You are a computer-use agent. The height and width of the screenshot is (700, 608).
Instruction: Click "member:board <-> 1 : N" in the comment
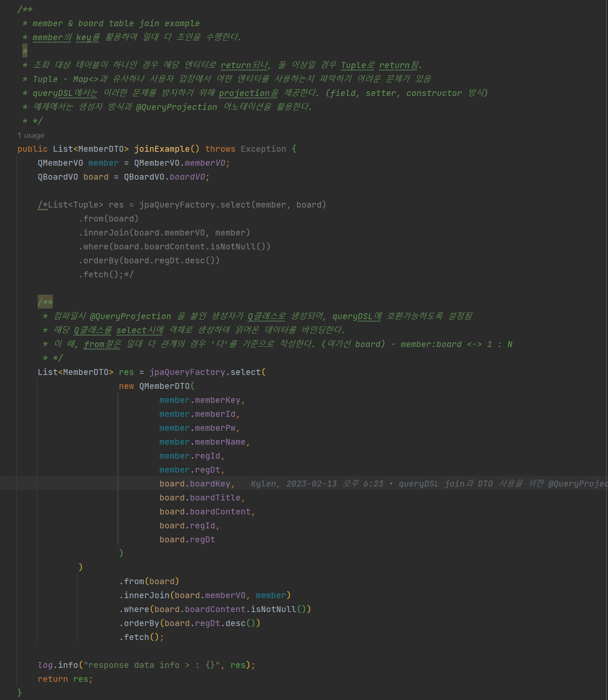click(457, 344)
